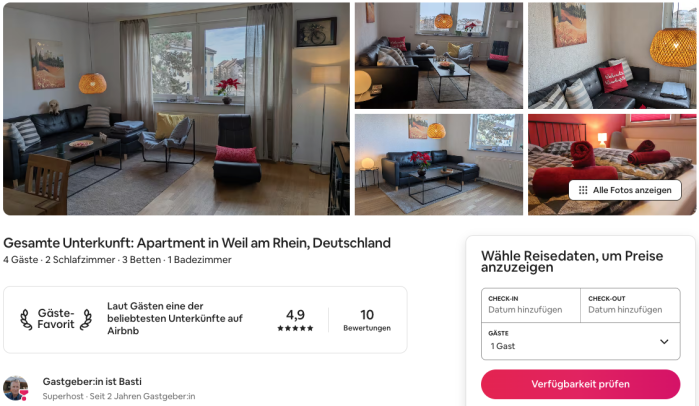Expand the Gäste dropdown chevron
Viewport: 699px width, 406px height.
pyautogui.click(x=664, y=341)
